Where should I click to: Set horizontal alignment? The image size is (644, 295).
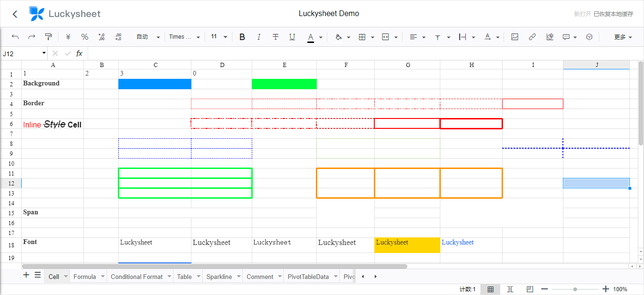click(x=413, y=37)
